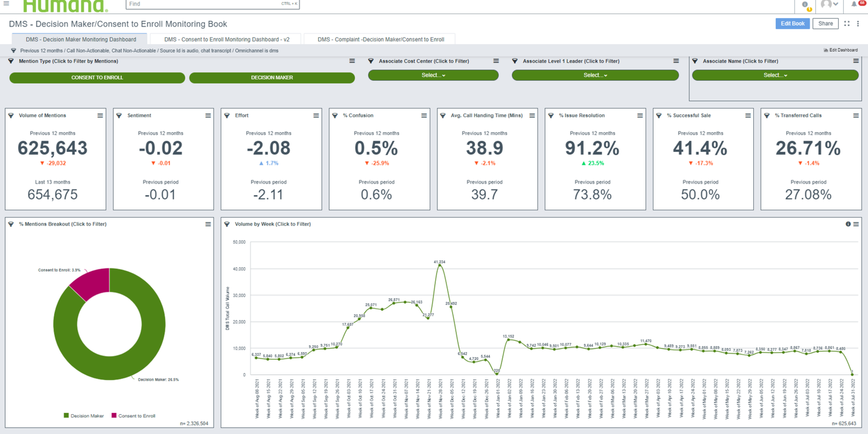The image size is (868, 434).
Task: Click the 13,152 data point on chart
Action: pyautogui.click(x=508, y=339)
